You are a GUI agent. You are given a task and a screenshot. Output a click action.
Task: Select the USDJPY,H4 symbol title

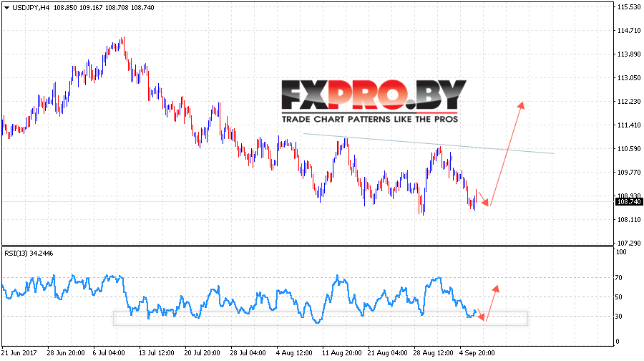point(31,8)
